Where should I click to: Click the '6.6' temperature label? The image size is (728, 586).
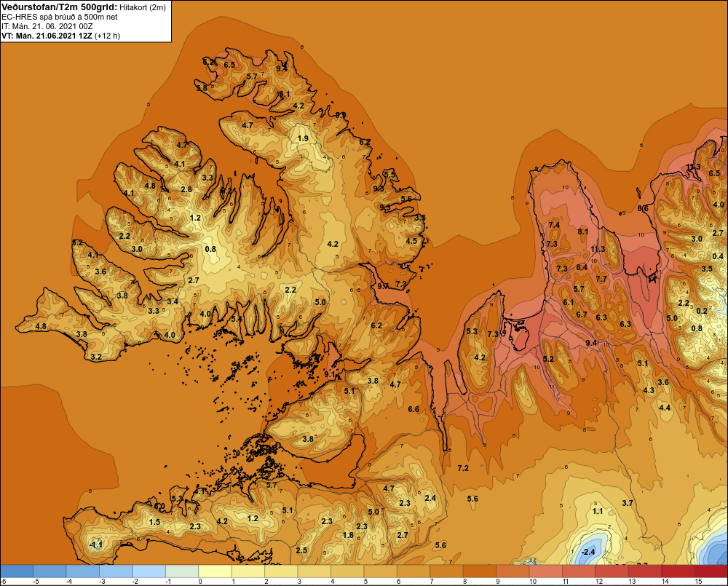tap(414, 409)
